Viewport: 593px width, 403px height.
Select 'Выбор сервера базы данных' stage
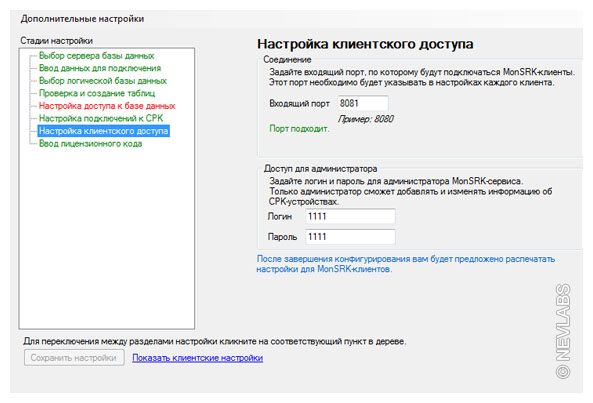(x=96, y=56)
